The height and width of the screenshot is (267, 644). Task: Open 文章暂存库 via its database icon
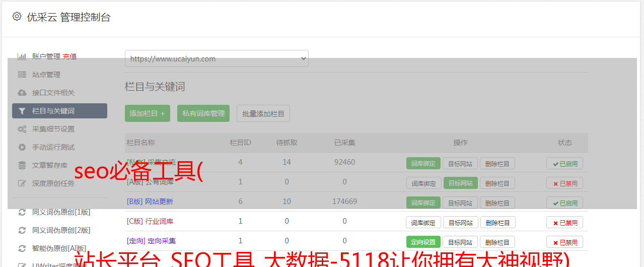point(22,165)
